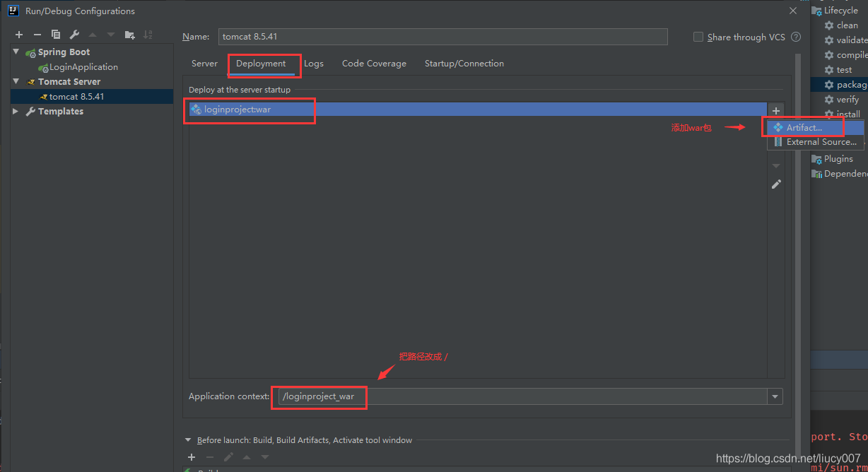Viewport: 868px width, 472px height.
Task: Collapse the Tomcat Server tree node
Action: [x=16, y=82]
